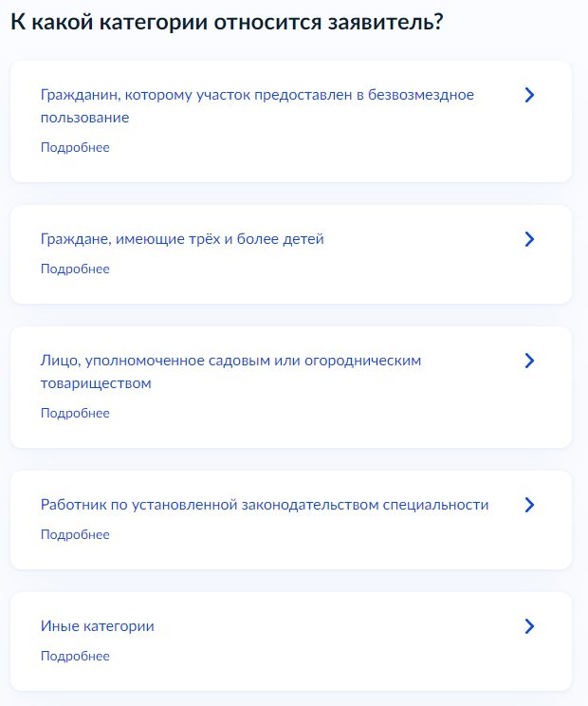
Task: Click chevron icon next to 'Иные категории'
Action: pos(529,626)
